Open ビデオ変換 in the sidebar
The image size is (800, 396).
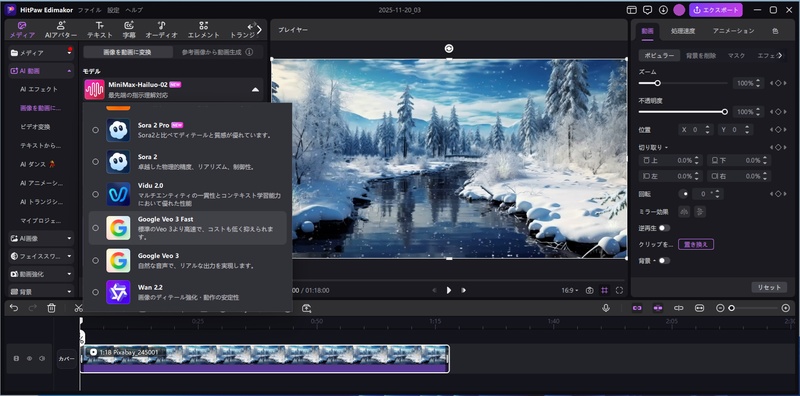tap(35, 127)
